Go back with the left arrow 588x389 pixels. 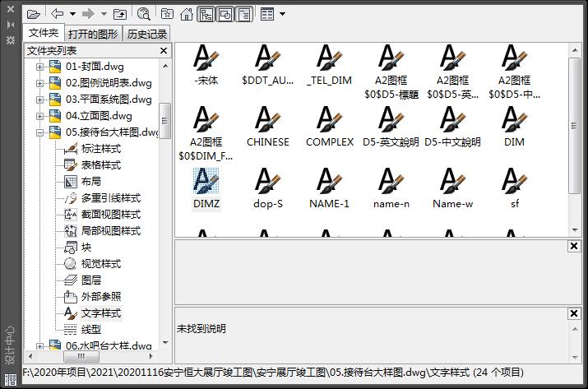pyautogui.click(x=58, y=14)
